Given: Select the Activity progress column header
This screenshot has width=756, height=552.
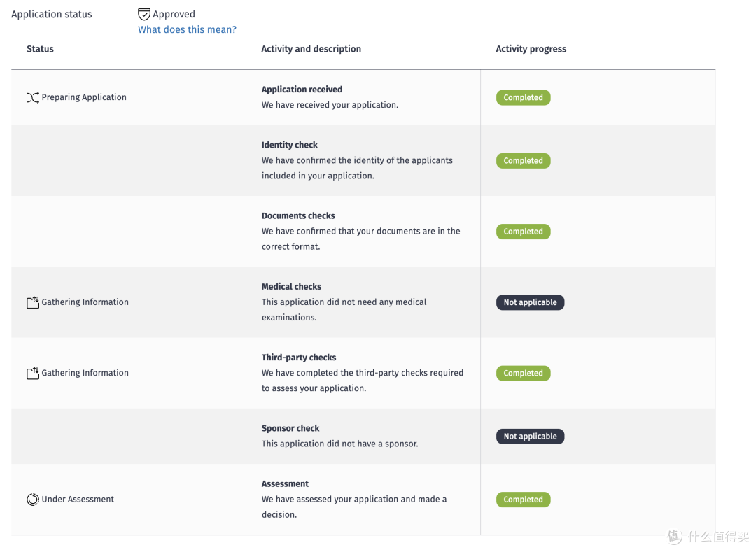Looking at the screenshot, I should click(531, 49).
